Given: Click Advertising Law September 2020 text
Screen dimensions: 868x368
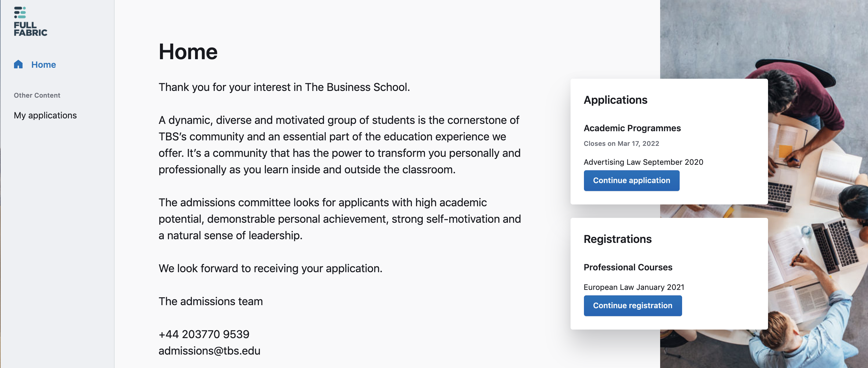Looking at the screenshot, I should [x=643, y=162].
